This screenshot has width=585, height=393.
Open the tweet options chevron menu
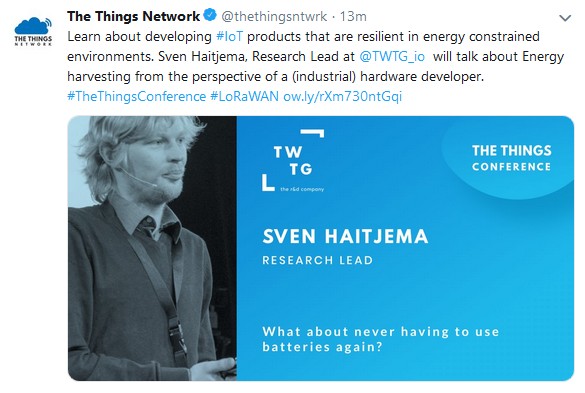(x=565, y=18)
